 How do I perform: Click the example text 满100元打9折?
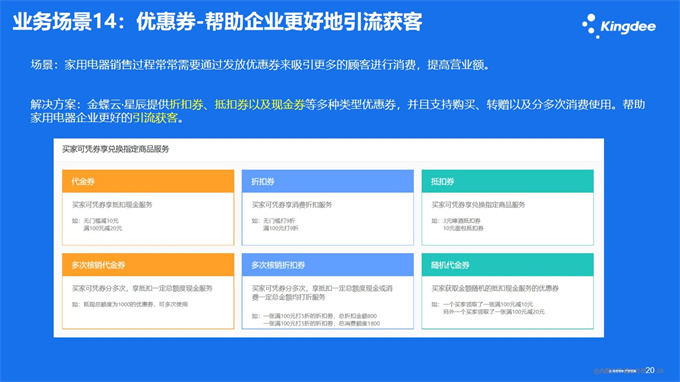pyautogui.click(x=281, y=228)
